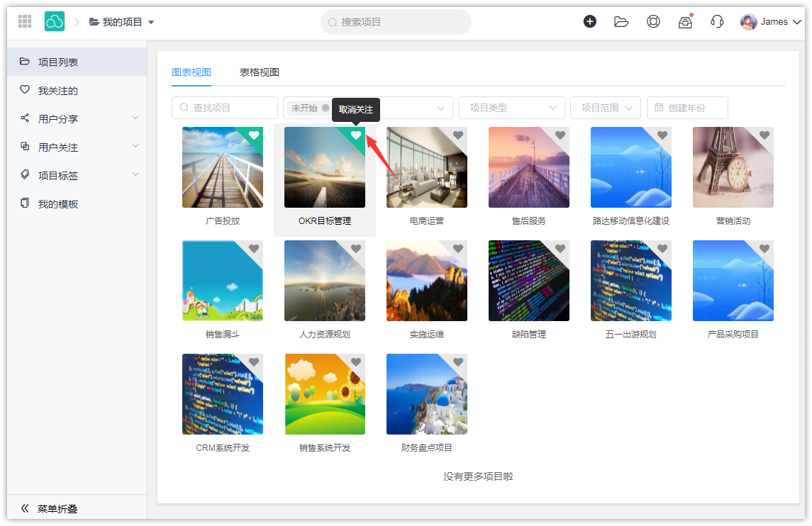Image resolution: width=812 pixels, height=526 pixels.
Task: Click the calendar icon in 创建年份
Action: 660,108
